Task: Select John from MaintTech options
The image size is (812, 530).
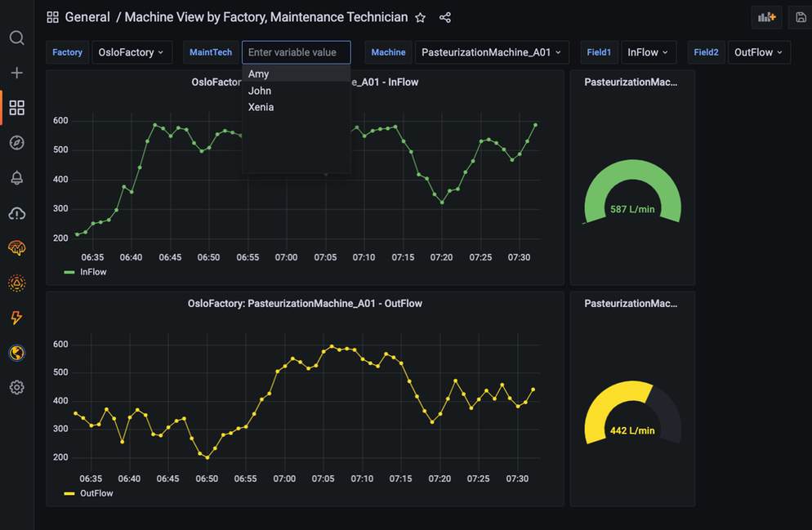Action: (x=297, y=91)
